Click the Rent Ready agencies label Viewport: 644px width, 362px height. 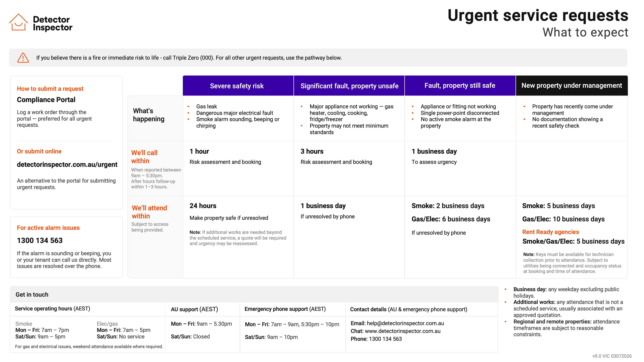[550, 232]
